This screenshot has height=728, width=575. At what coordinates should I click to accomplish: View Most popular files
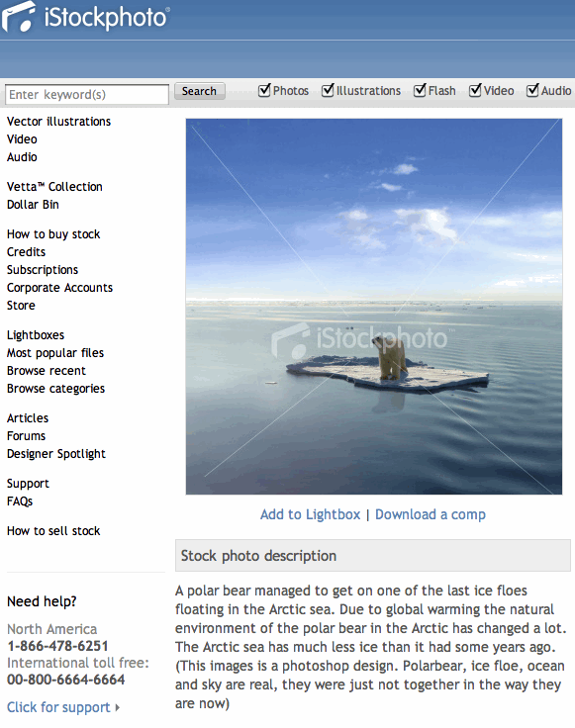point(55,353)
